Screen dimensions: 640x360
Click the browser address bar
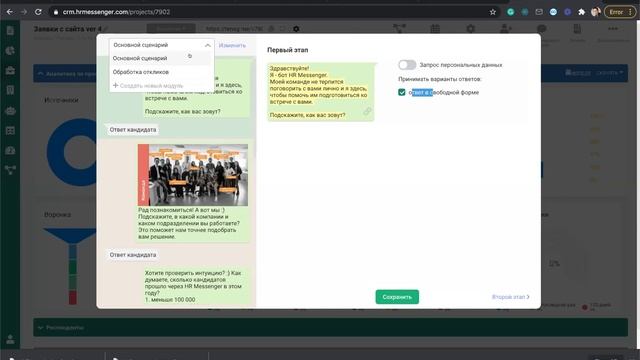(269, 12)
